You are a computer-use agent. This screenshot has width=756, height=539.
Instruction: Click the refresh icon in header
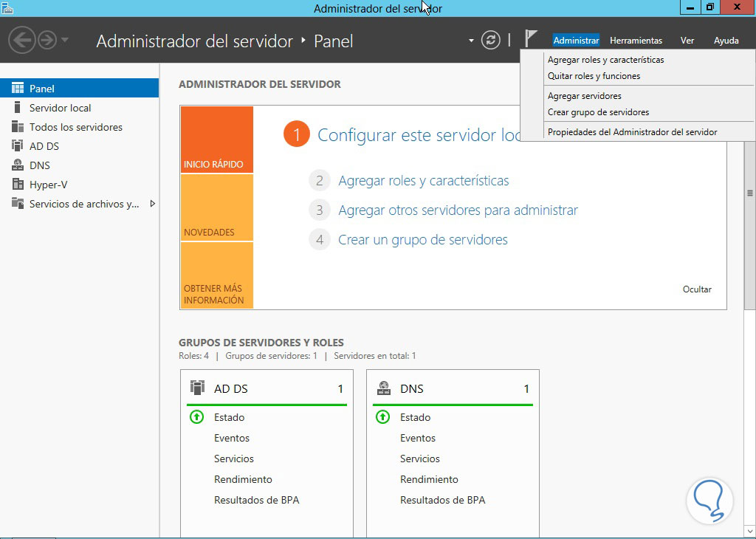491,40
